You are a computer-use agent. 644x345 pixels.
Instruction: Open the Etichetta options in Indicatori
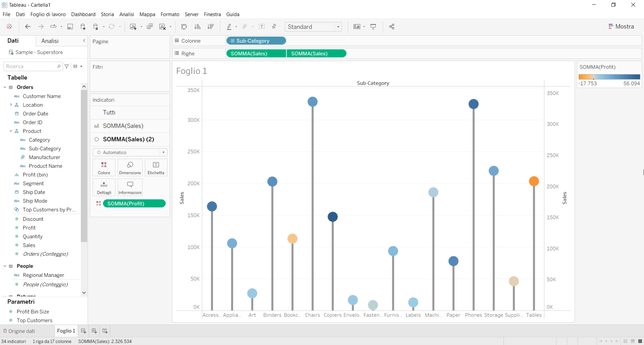coord(156,167)
